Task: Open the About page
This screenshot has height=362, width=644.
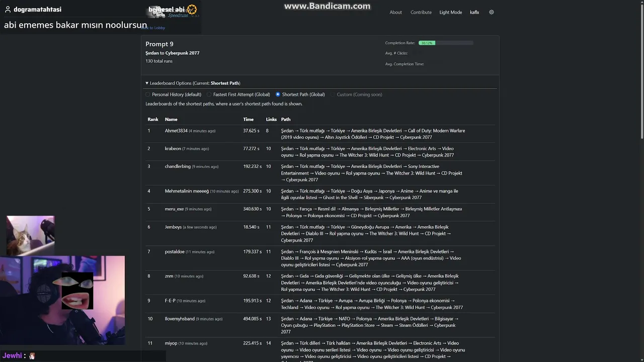Action: coord(395,12)
